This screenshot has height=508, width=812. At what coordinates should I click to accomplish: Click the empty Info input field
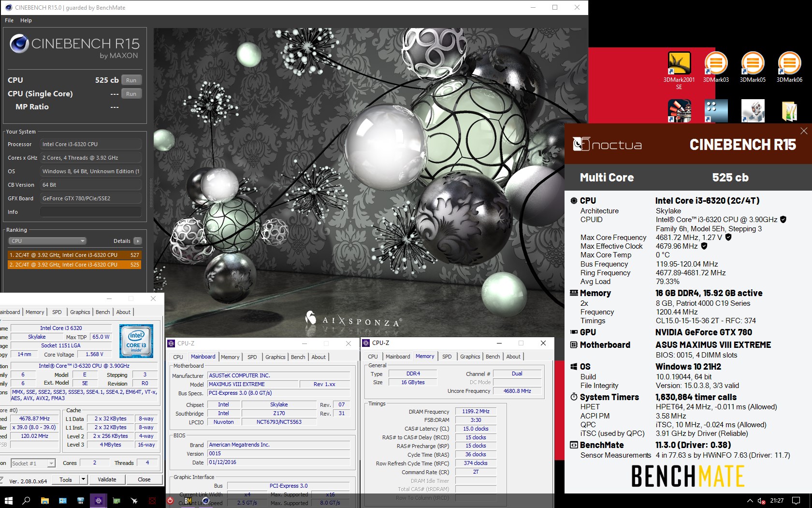point(91,212)
